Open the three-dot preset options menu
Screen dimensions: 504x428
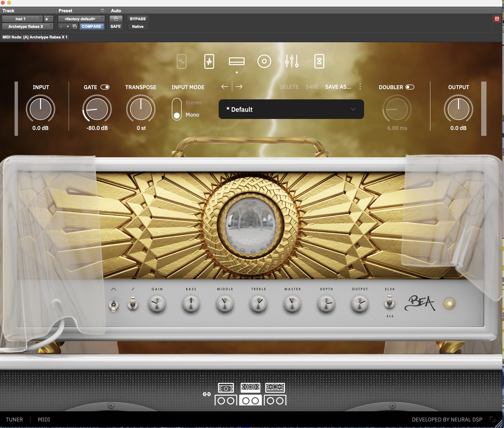tap(360, 87)
